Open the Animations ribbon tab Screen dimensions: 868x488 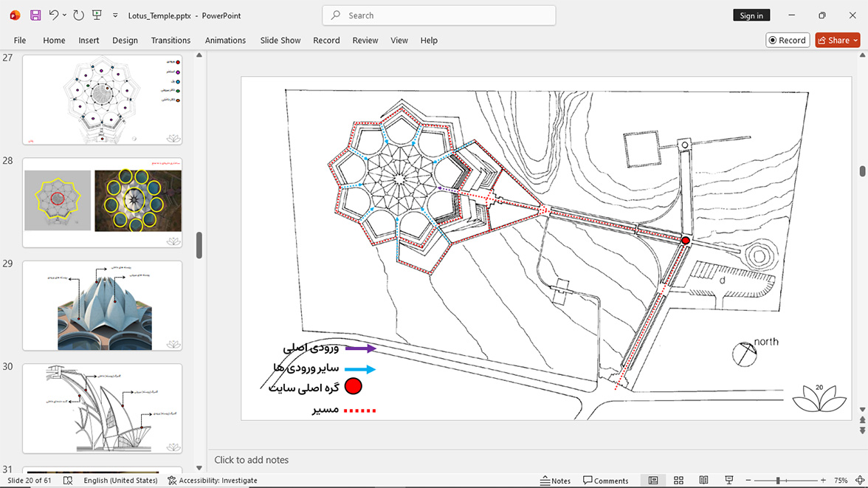(225, 41)
